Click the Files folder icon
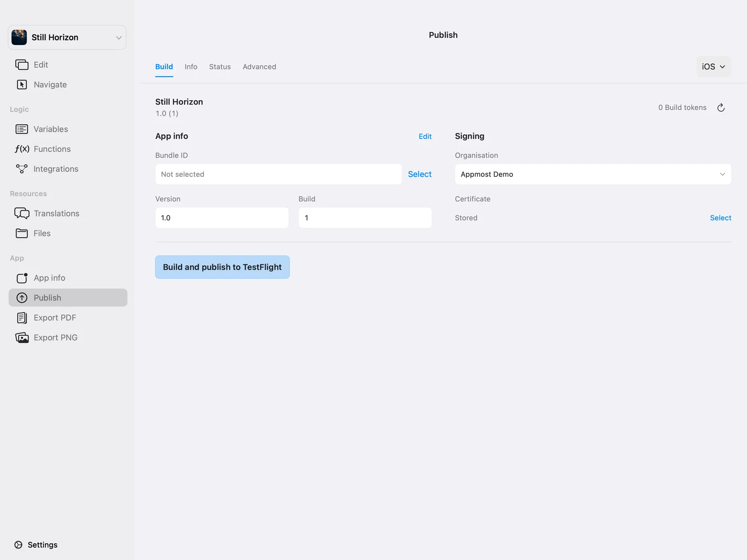747x560 pixels. [x=22, y=233]
